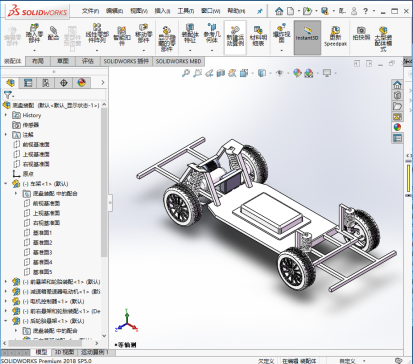Toggle the menu bar pin icon
413x364 pixels.
260,11
